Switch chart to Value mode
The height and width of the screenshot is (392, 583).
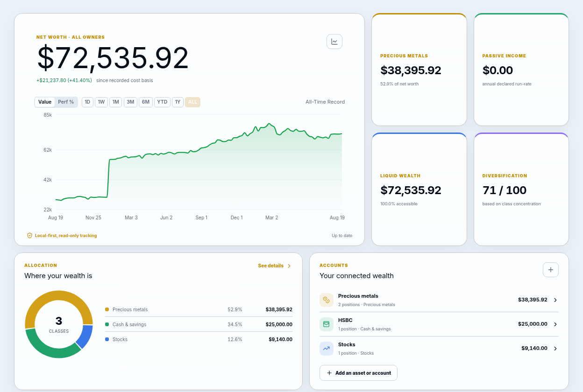[45, 102]
